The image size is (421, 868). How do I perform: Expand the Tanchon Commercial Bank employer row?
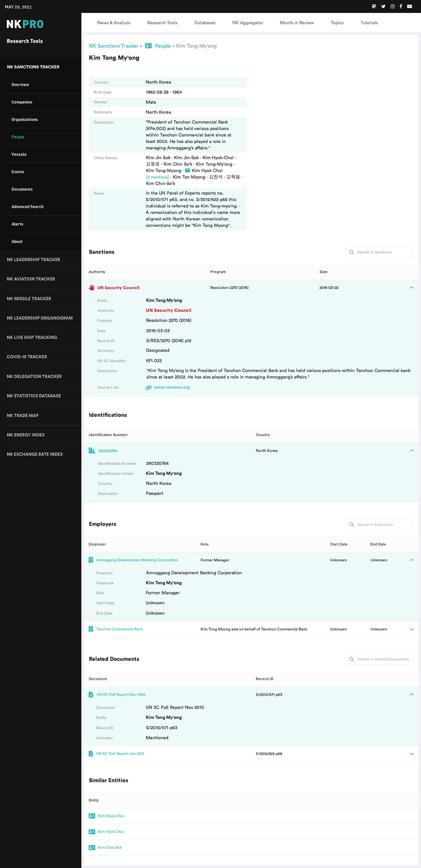point(411,629)
